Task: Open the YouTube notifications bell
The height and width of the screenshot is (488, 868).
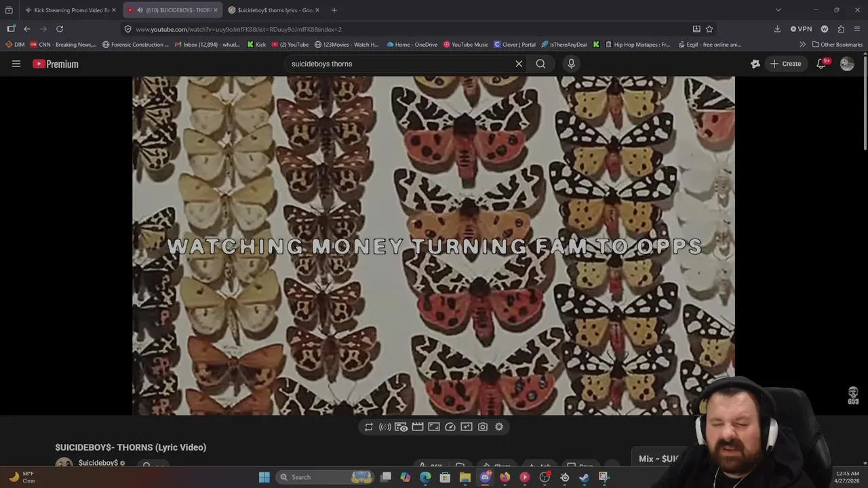Action: click(x=821, y=64)
